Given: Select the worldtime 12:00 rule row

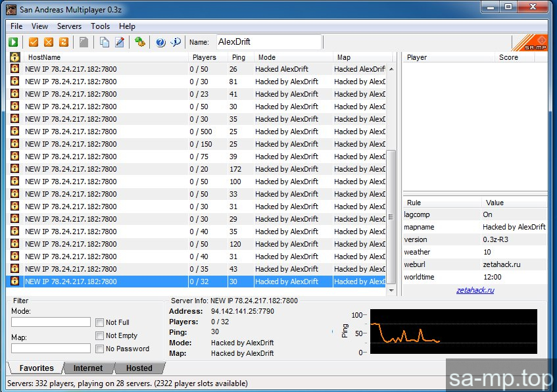Looking at the screenshot, I should click(475, 277).
